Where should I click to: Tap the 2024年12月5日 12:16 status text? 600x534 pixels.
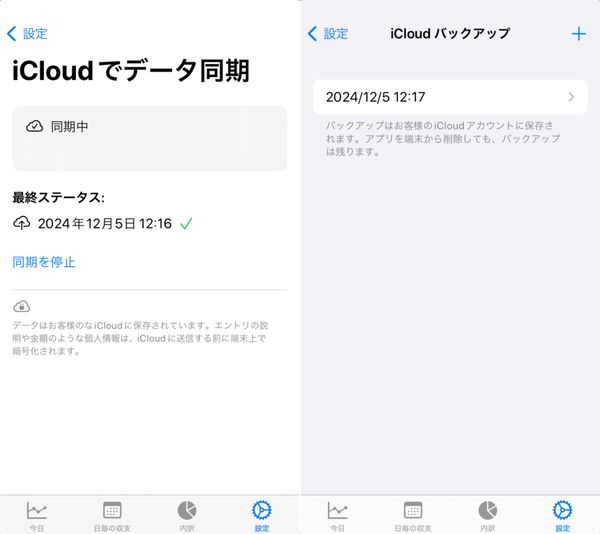pyautogui.click(x=105, y=223)
